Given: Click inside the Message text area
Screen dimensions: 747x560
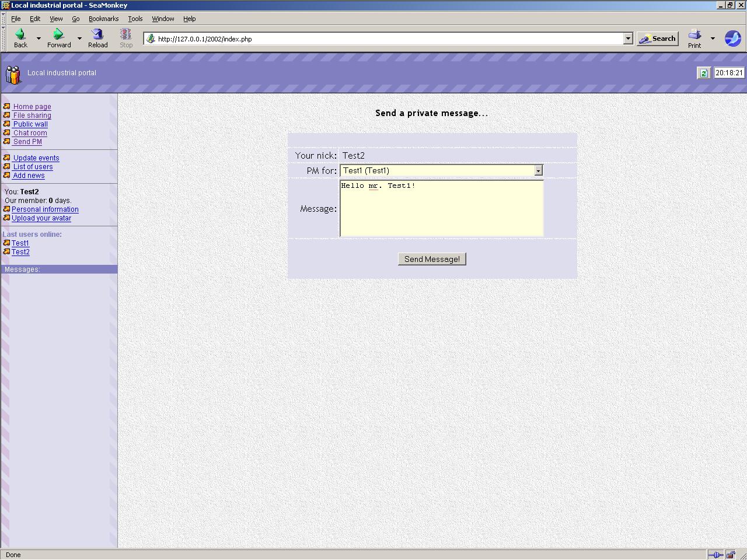Looking at the screenshot, I should tap(441, 209).
